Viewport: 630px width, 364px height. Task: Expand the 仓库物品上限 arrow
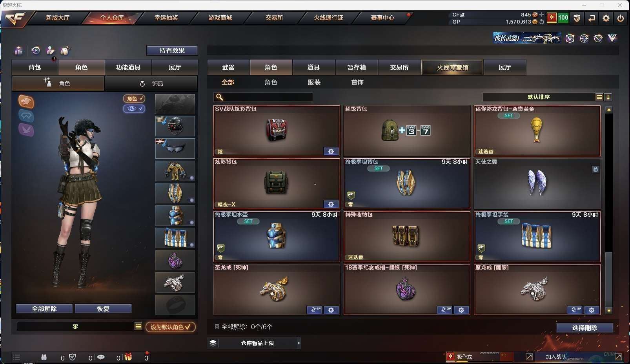point(299,343)
